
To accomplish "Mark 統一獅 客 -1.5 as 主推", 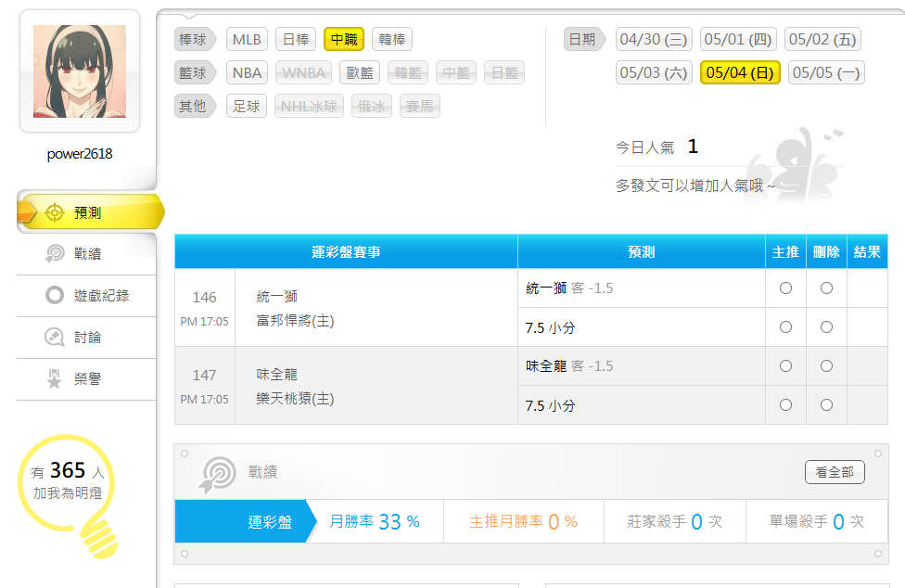I will point(785,288).
